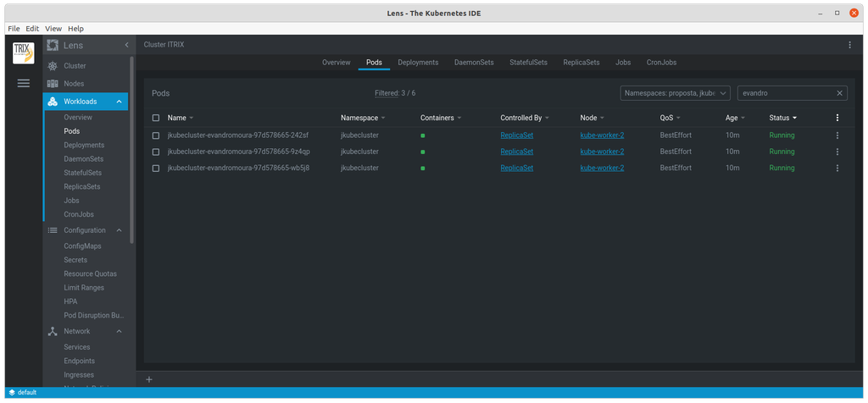868x403 pixels.
Task: Click green container status of pod wb5j8
Action: pyautogui.click(x=423, y=168)
